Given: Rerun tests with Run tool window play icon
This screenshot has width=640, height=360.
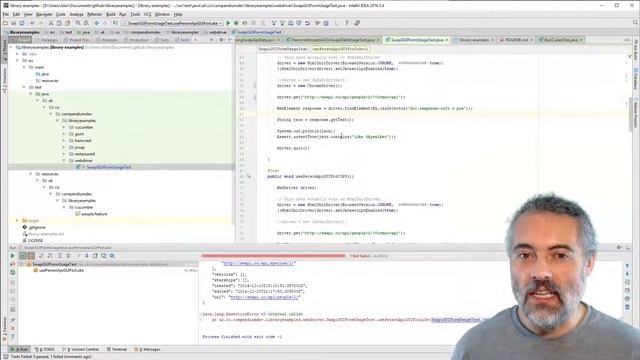Looking at the screenshot, I should [x=13, y=256].
